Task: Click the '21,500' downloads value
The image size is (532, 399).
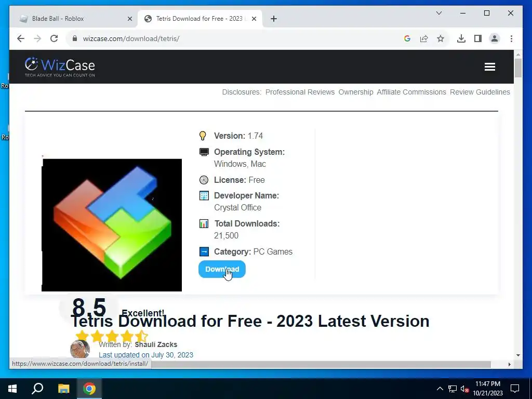Action: (227, 235)
